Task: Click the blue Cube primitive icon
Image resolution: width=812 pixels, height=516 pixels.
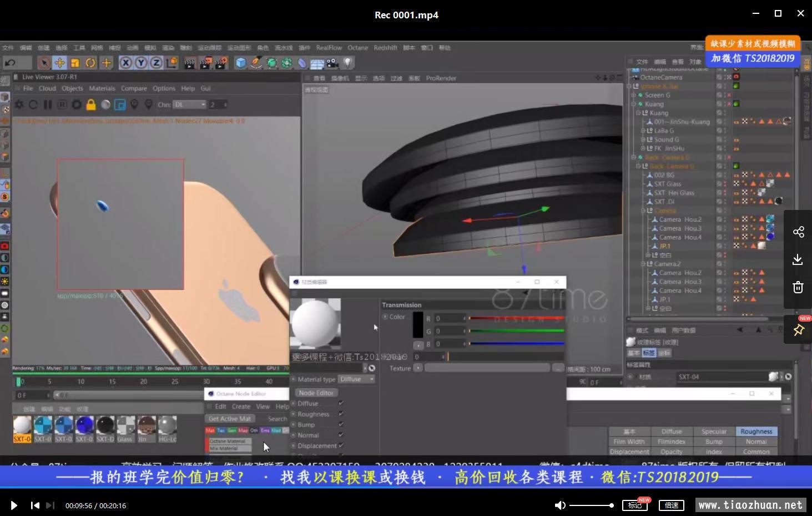Action: tap(240, 63)
